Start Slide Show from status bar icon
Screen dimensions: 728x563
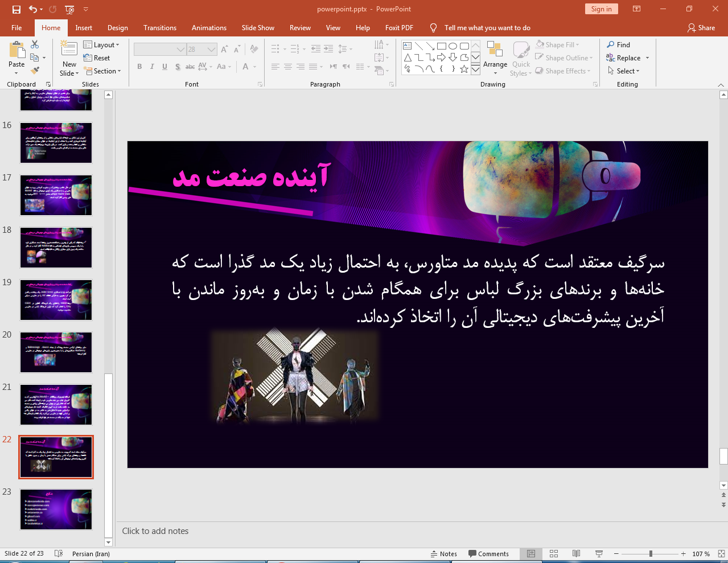[x=599, y=554]
